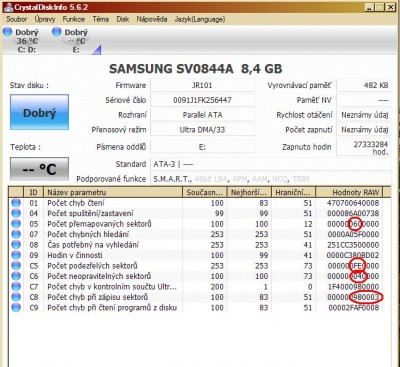Viewport: 400px width, 367px height.
Task: Click the Rychlost otáčení field Neznámý údaj
Action: point(364,115)
